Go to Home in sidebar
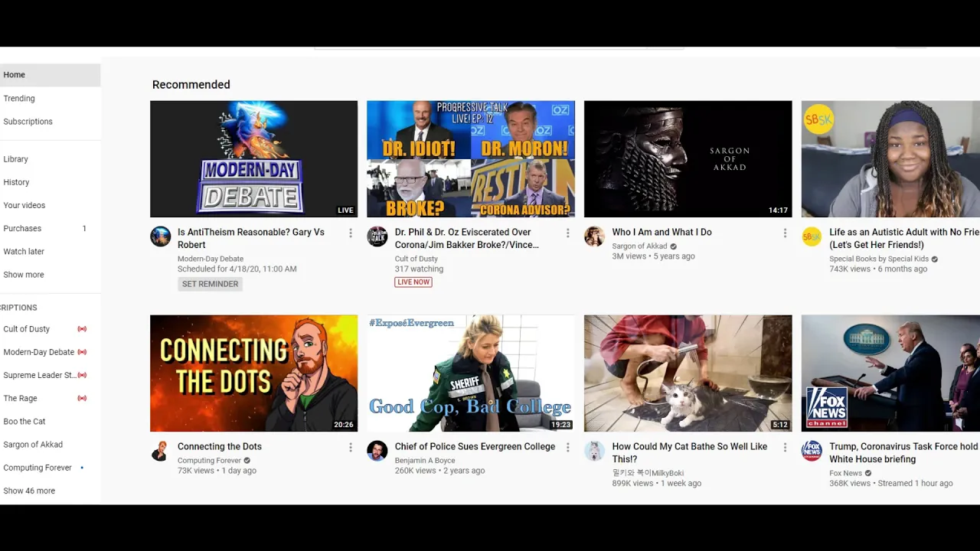 click(x=50, y=75)
